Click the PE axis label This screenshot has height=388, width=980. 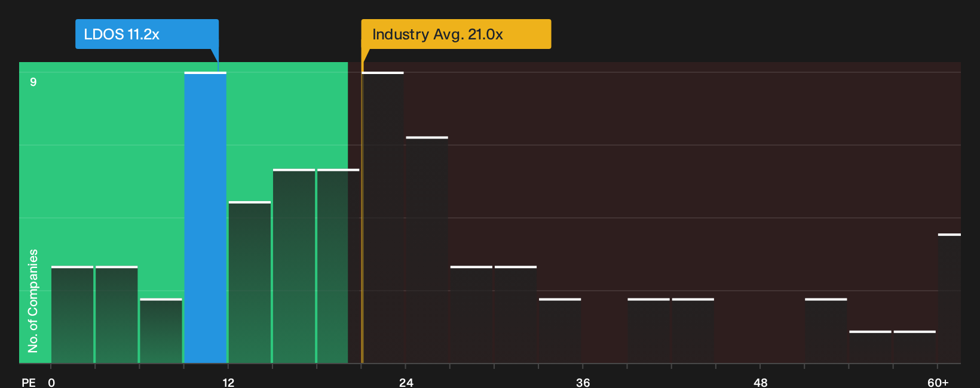tap(29, 383)
